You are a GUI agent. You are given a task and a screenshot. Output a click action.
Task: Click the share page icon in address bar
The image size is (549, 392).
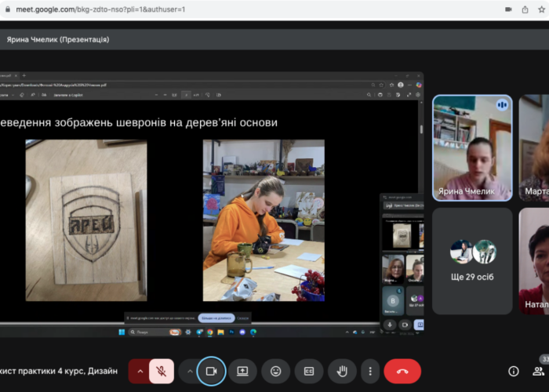pos(525,9)
